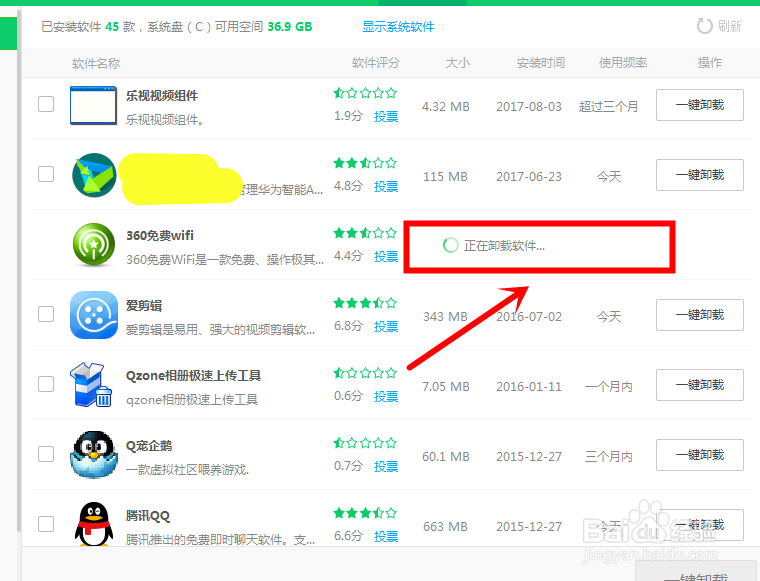Click the refresh icon next to 刷新

tap(704, 26)
